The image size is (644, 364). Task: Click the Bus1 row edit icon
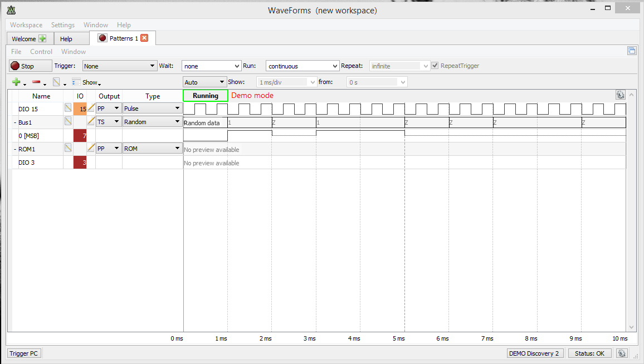(x=68, y=121)
